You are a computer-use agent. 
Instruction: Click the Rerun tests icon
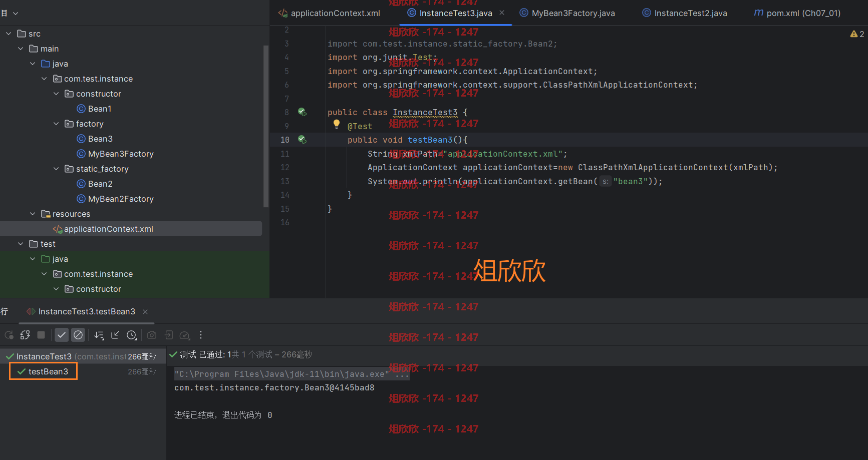click(x=9, y=335)
